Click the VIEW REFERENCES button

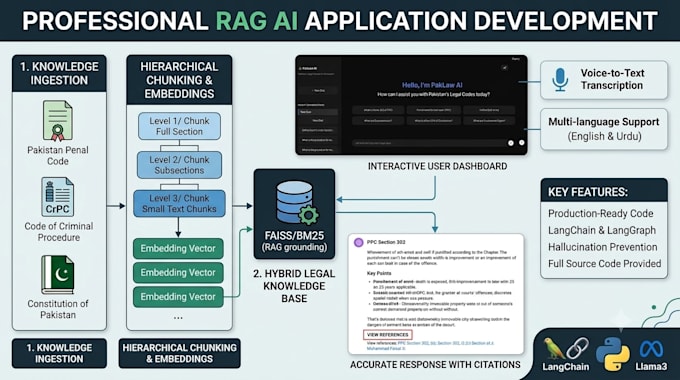point(387,335)
